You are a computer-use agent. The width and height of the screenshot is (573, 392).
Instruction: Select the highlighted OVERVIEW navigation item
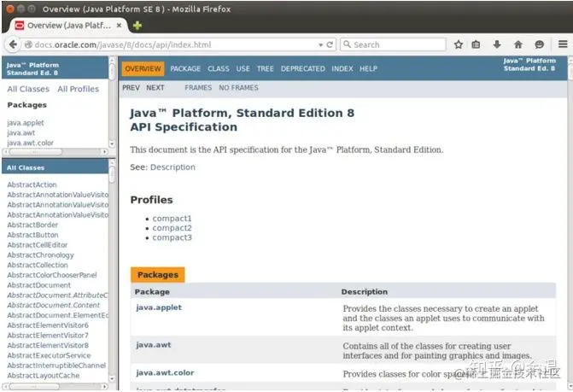143,68
